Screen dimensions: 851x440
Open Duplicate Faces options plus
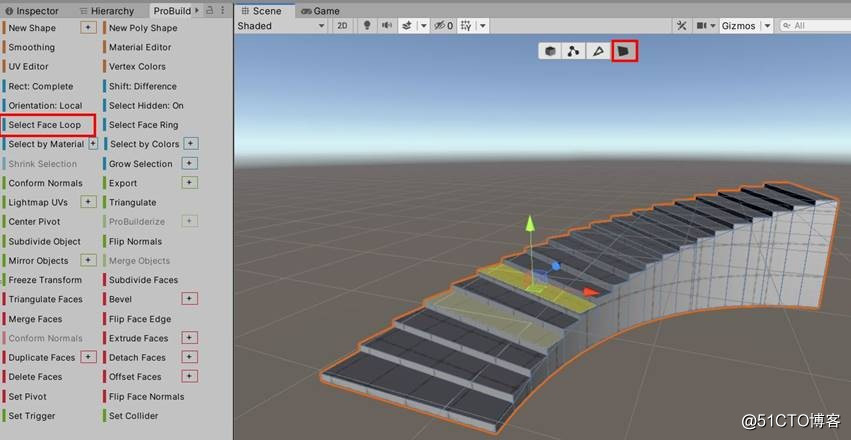pyautogui.click(x=88, y=357)
